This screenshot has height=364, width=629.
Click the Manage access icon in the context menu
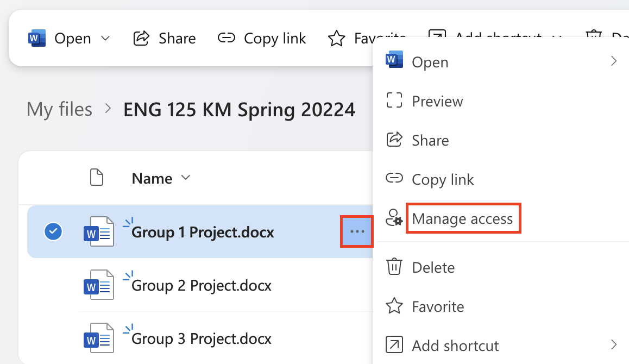pyautogui.click(x=394, y=218)
